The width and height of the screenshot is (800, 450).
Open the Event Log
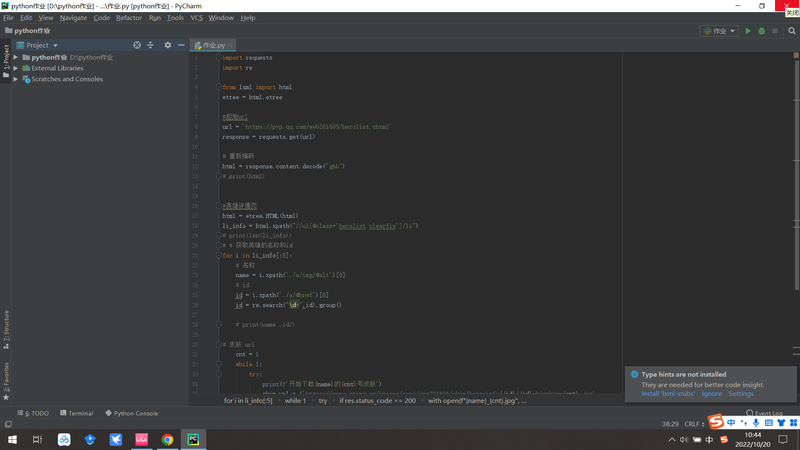764,413
